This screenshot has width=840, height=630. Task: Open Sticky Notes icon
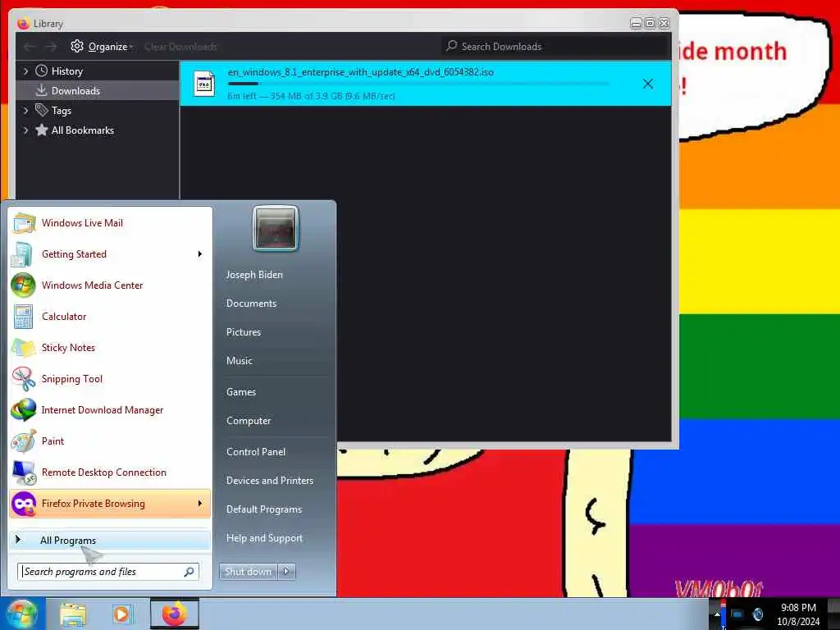(x=23, y=348)
